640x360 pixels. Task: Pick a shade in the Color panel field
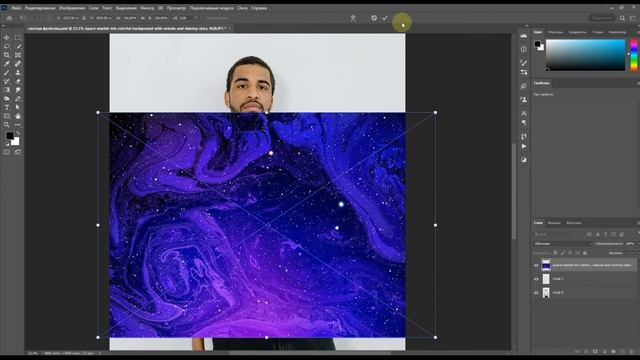pos(585,55)
